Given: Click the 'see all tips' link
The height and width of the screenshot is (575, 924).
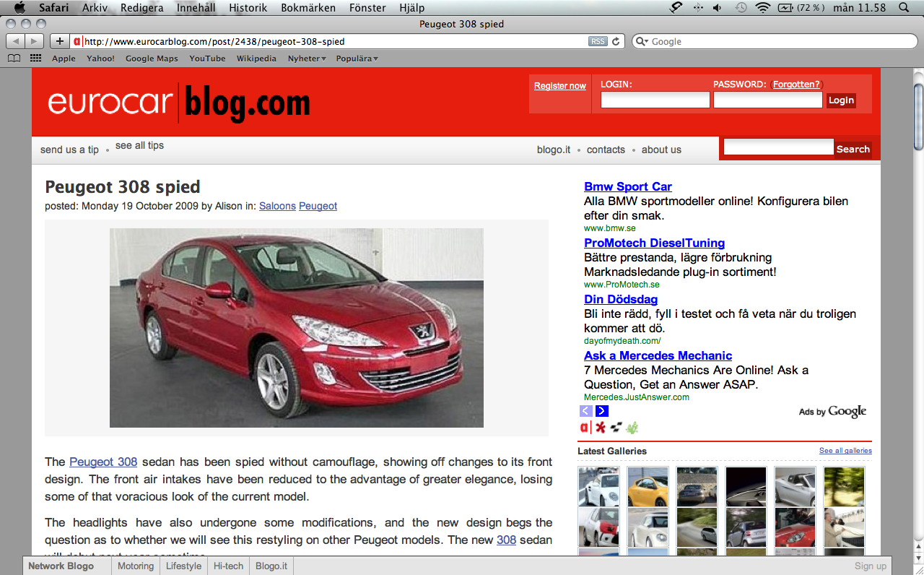Looking at the screenshot, I should 139,145.
